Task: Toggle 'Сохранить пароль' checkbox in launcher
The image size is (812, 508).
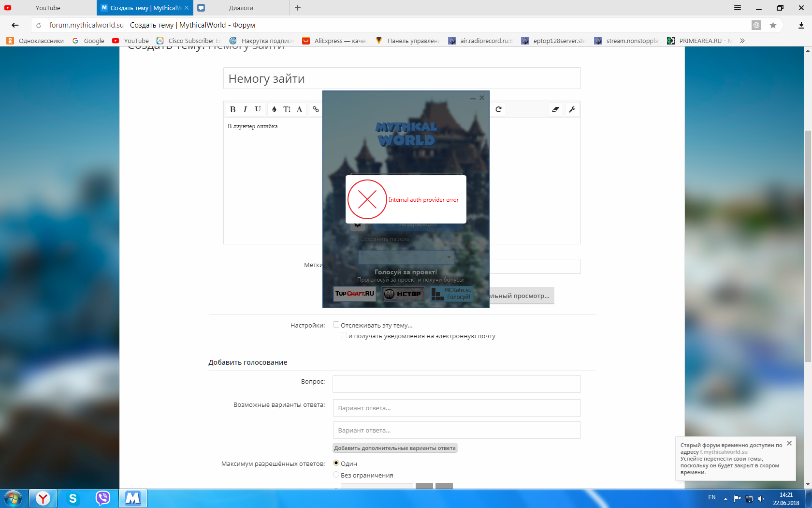Action: pos(354,239)
